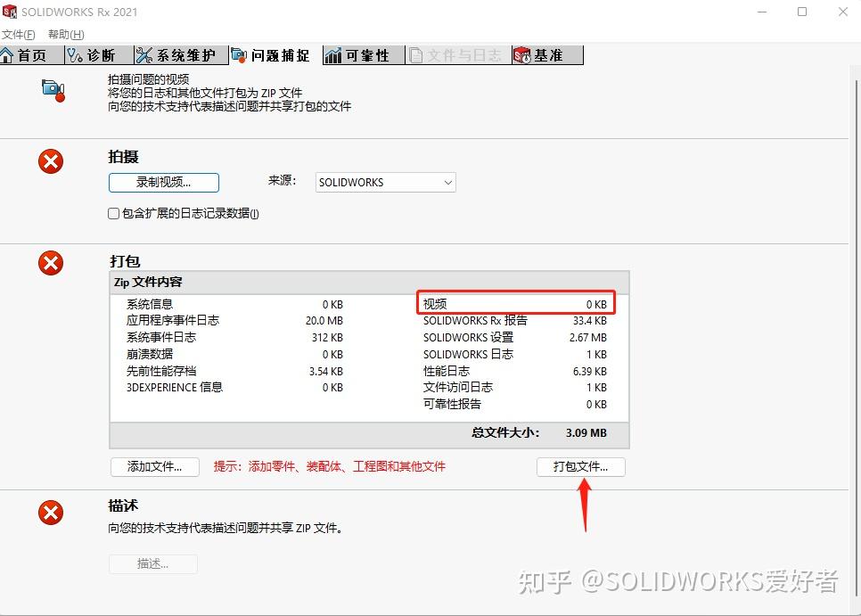Click the red X status icon beside 拍摄
The height and width of the screenshot is (616, 861).
click(x=51, y=161)
